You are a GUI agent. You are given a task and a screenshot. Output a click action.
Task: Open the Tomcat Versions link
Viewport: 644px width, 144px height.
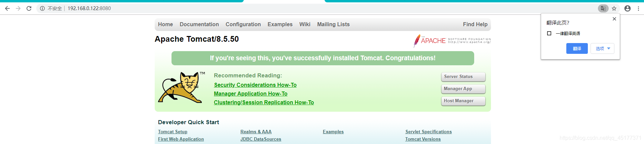tap(423, 139)
